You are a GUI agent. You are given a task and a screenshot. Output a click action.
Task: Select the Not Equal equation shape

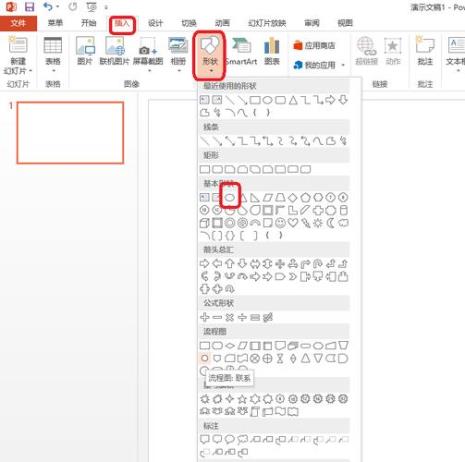pyautogui.click(x=268, y=317)
